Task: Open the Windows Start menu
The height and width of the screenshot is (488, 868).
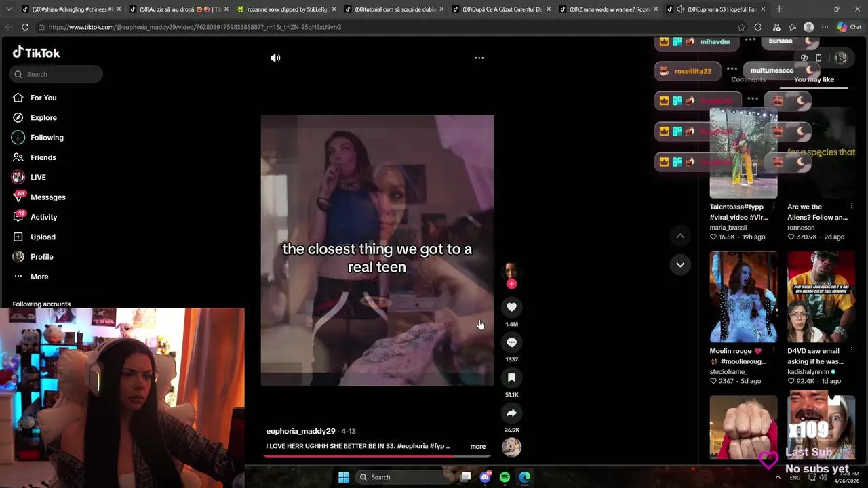Action: point(344,477)
